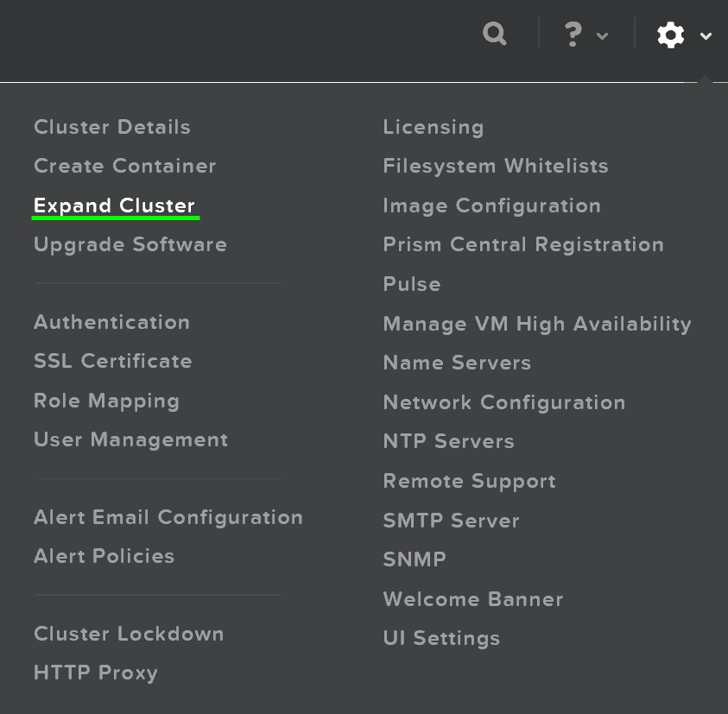Screen dimensions: 728x714
Task: Open User Management
Action: (x=130, y=439)
